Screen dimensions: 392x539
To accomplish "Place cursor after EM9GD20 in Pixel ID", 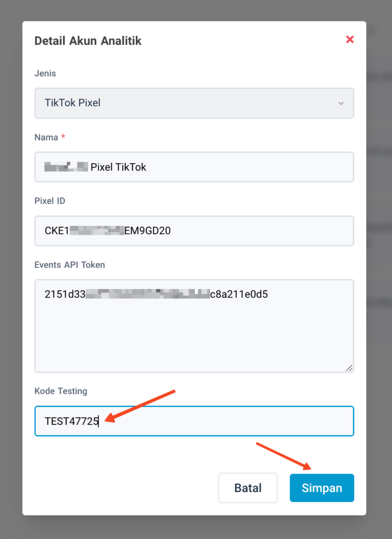I will point(172,231).
